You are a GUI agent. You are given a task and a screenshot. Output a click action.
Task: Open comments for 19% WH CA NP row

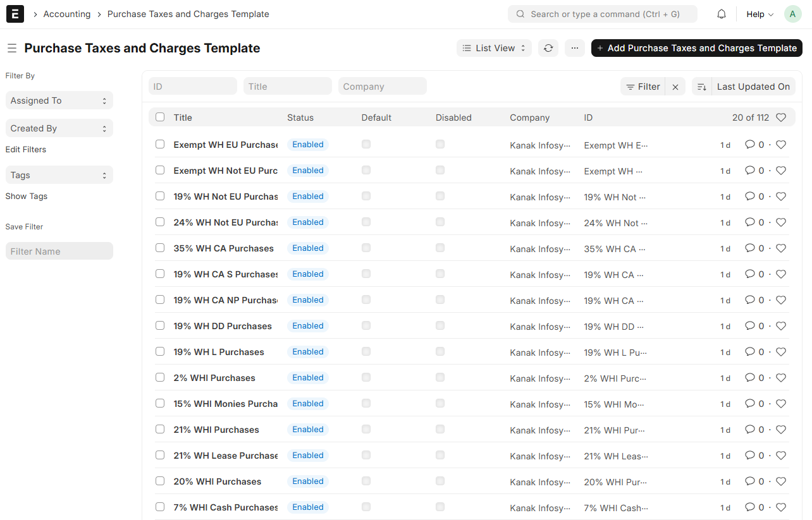point(754,300)
